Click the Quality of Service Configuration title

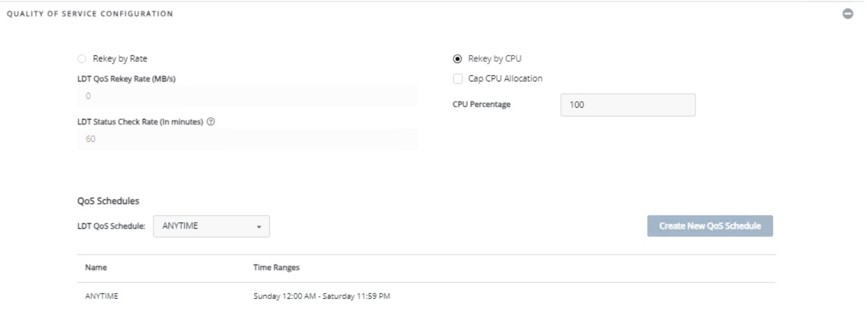89,14
